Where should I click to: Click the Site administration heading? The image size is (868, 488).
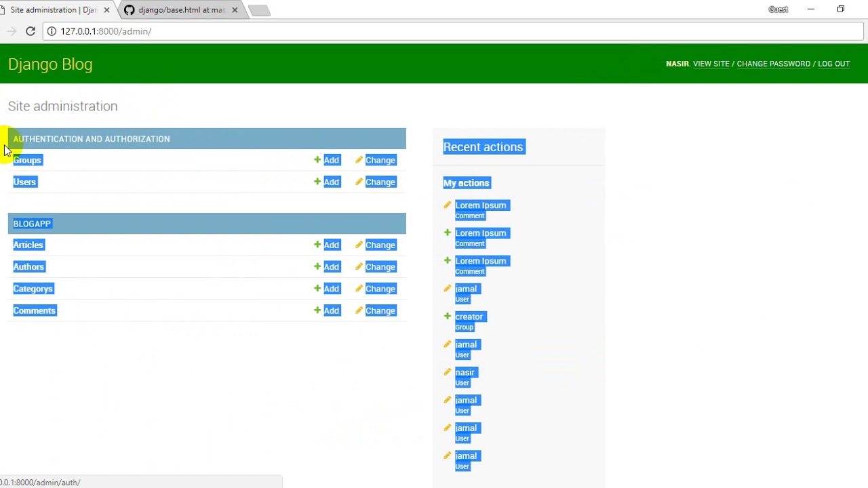[62, 106]
